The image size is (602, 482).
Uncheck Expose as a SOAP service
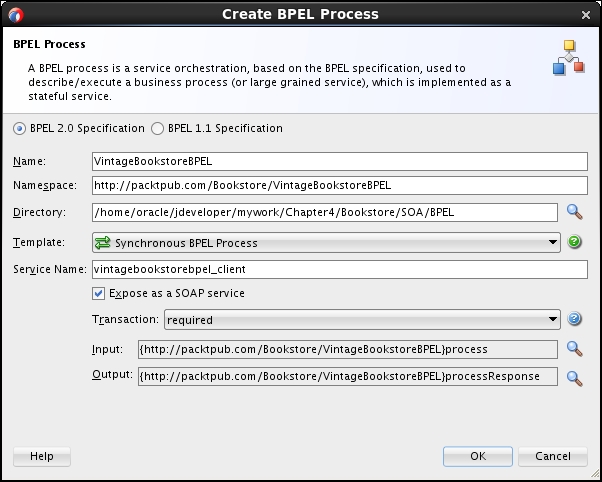click(x=98, y=294)
